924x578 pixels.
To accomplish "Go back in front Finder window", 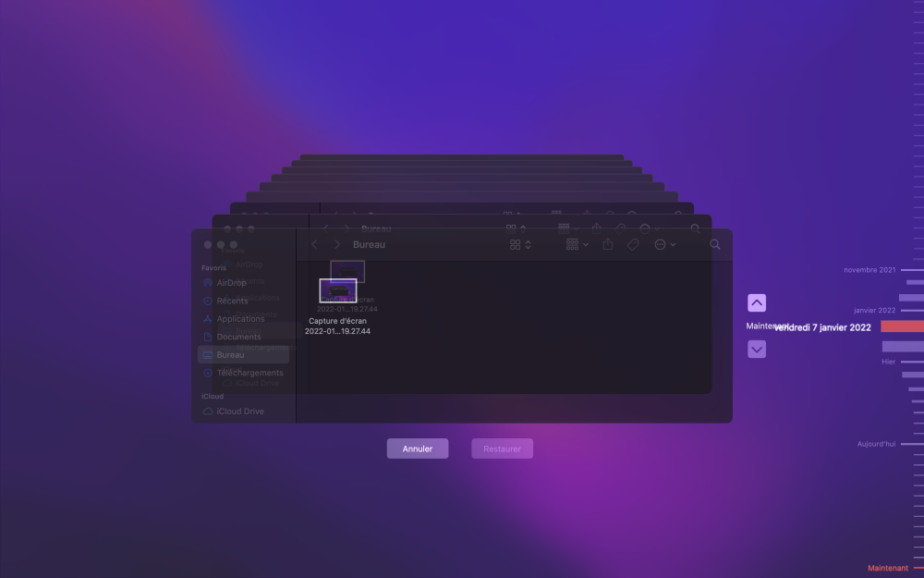I will tap(314, 244).
